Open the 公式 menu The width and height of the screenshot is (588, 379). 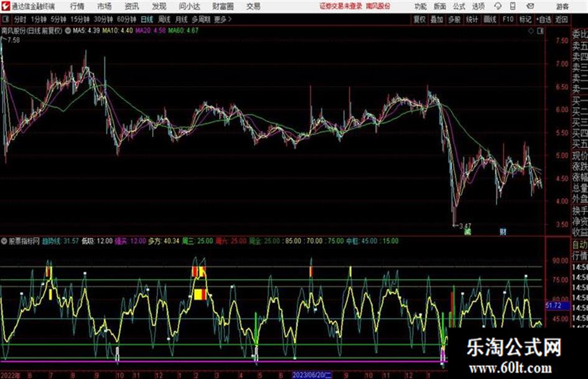pos(459,6)
